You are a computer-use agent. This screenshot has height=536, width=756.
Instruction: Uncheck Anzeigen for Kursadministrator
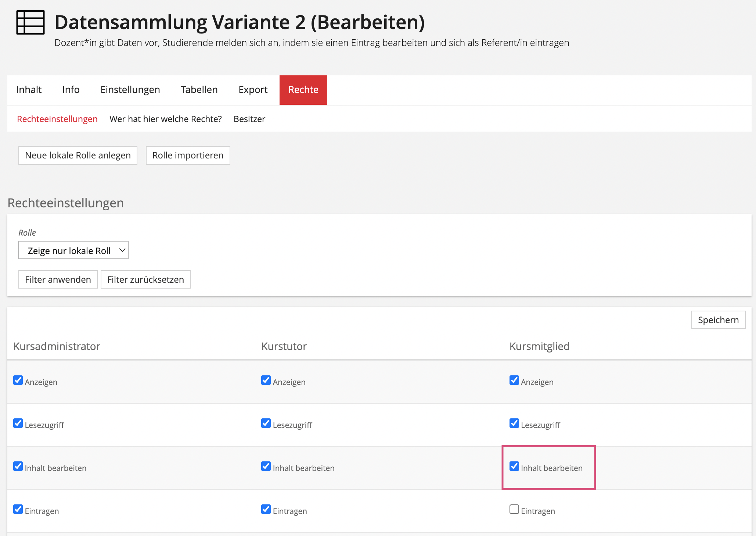[18, 380]
